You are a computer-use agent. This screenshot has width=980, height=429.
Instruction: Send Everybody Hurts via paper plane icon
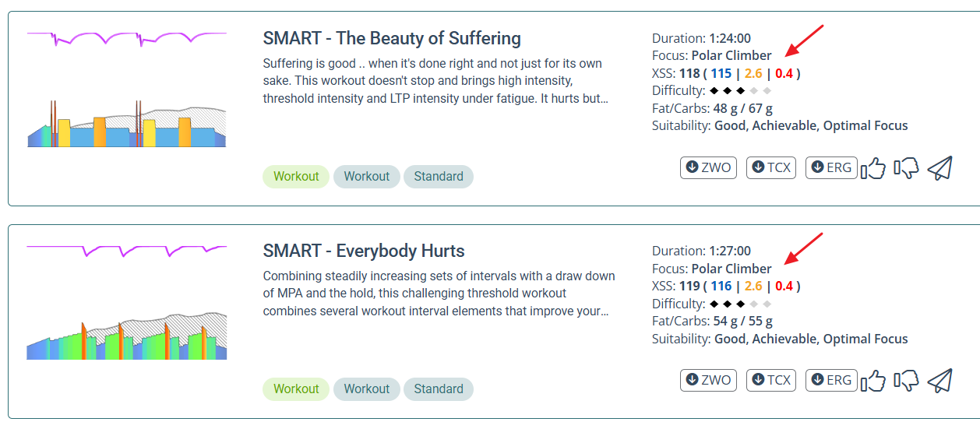tap(940, 381)
